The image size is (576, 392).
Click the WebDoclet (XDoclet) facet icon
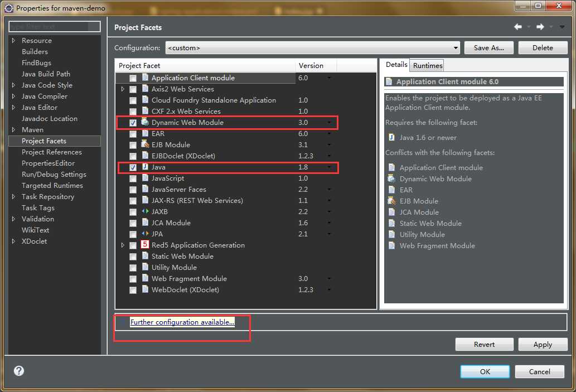tap(145, 289)
